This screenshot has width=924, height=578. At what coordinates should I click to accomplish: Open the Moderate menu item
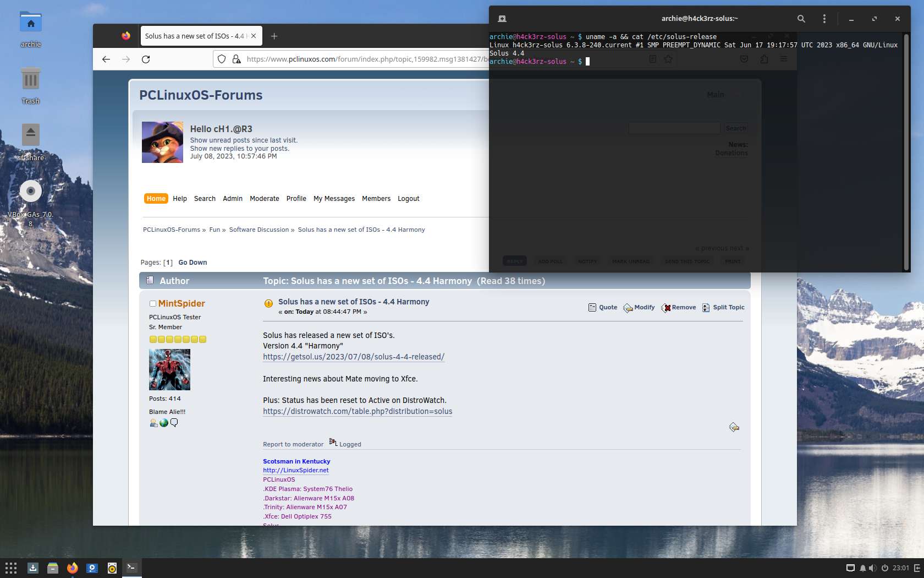(265, 199)
